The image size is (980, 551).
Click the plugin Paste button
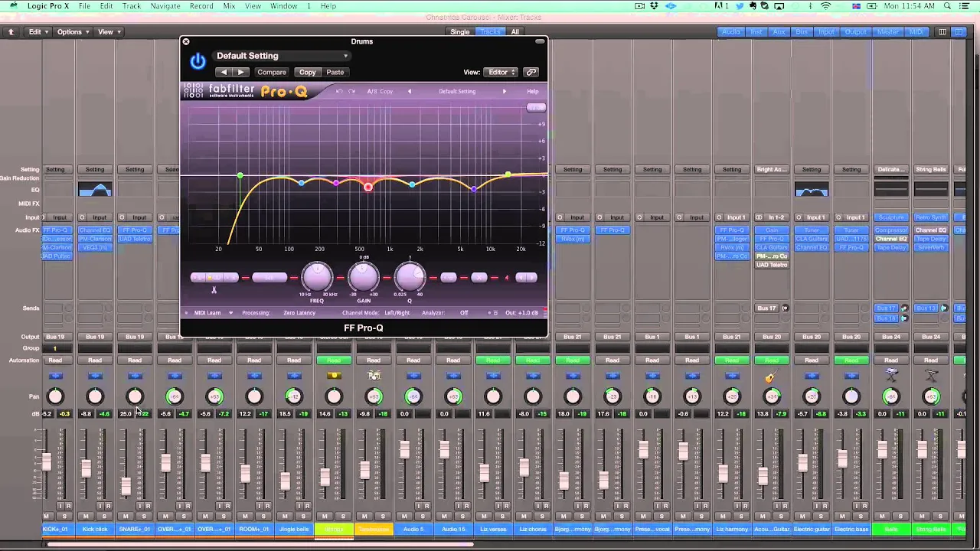(x=335, y=72)
